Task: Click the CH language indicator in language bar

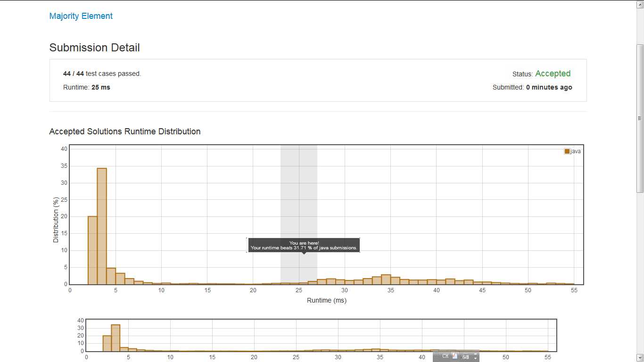Action: (446, 356)
